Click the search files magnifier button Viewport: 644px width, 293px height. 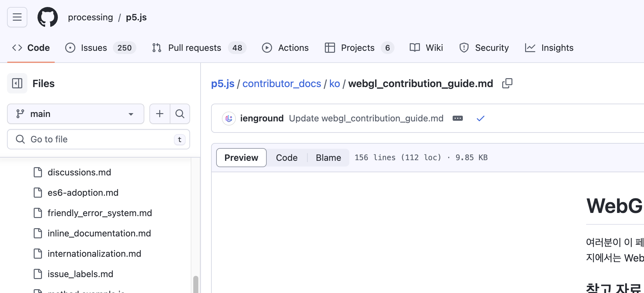pyautogui.click(x=180, y=114)
